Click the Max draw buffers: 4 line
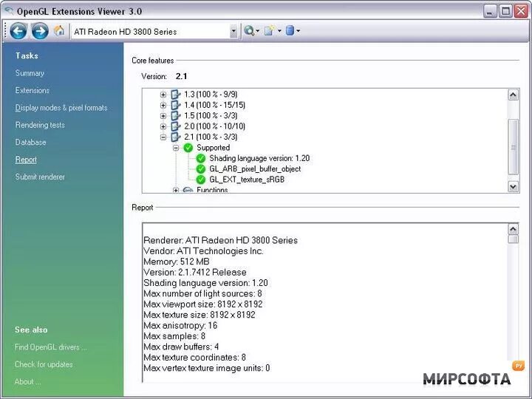The image size is (532, 399). [x=181, y=347]
